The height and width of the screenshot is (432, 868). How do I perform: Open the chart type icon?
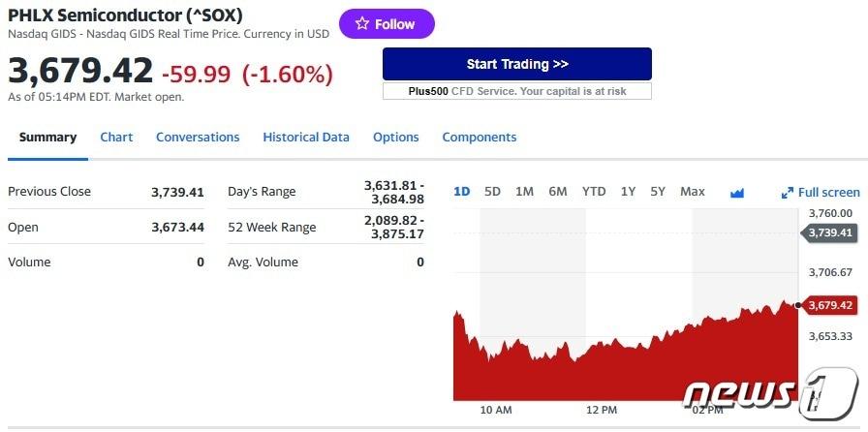point(737,192)
